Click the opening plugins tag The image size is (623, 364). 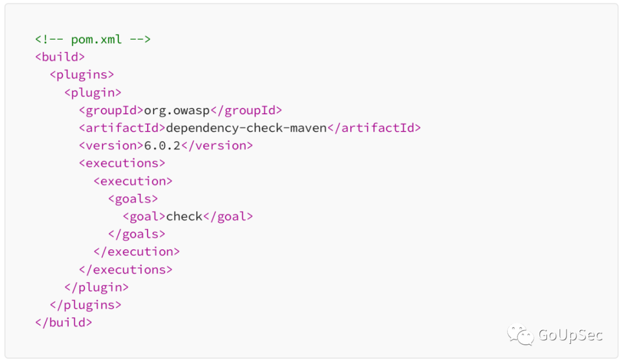82,75
